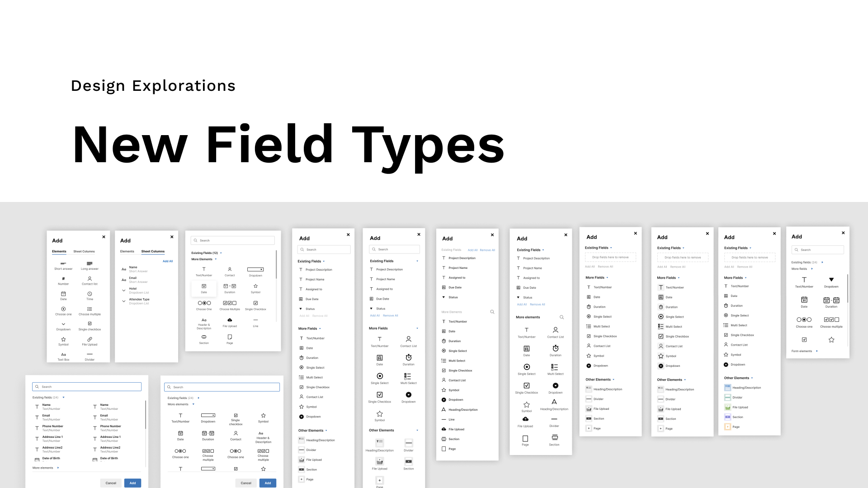Image resolution: width=868 pixels, height=488 pixels.
Task: Expand the Form elements section
Action: coord(816,351)
